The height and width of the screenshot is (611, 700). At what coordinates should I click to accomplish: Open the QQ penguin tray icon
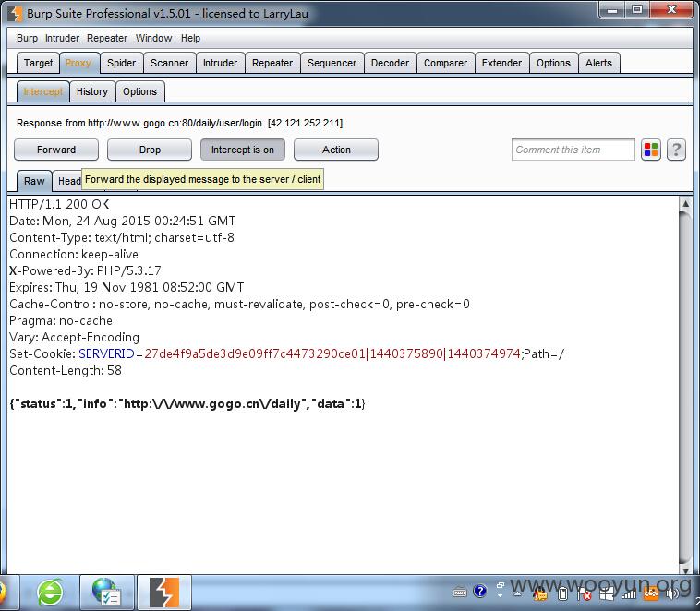tap(539, 594)
